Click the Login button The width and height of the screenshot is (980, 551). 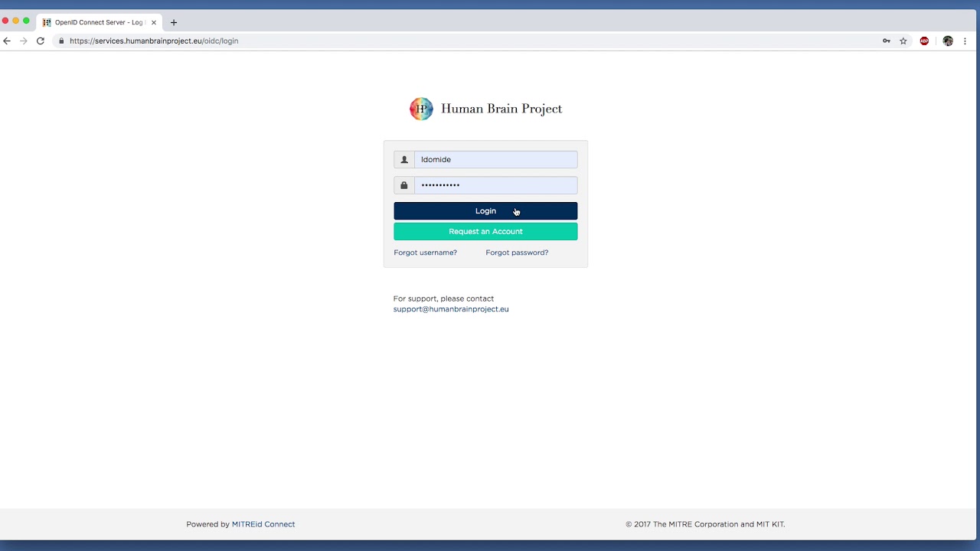coord(485,211)
